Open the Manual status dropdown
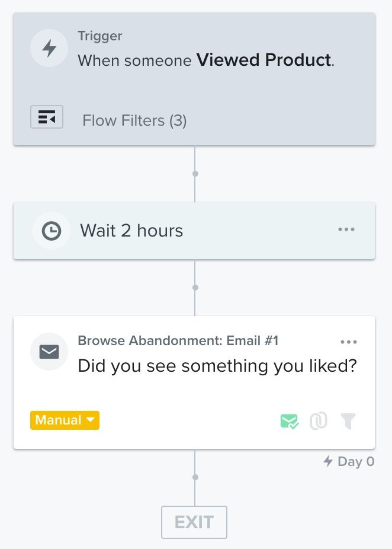The height and width of the screenshot is (549, 392). (65, 420)
